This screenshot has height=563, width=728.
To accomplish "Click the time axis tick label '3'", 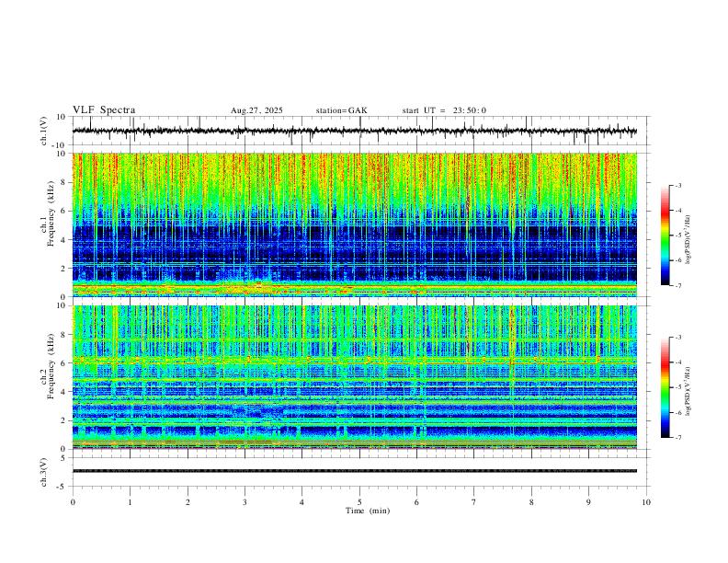I will (x=245, y=502).
